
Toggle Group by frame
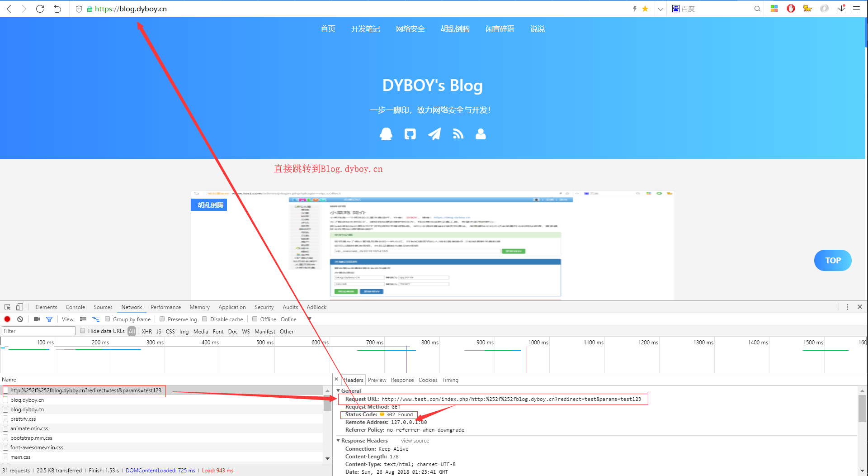[107, 319]
